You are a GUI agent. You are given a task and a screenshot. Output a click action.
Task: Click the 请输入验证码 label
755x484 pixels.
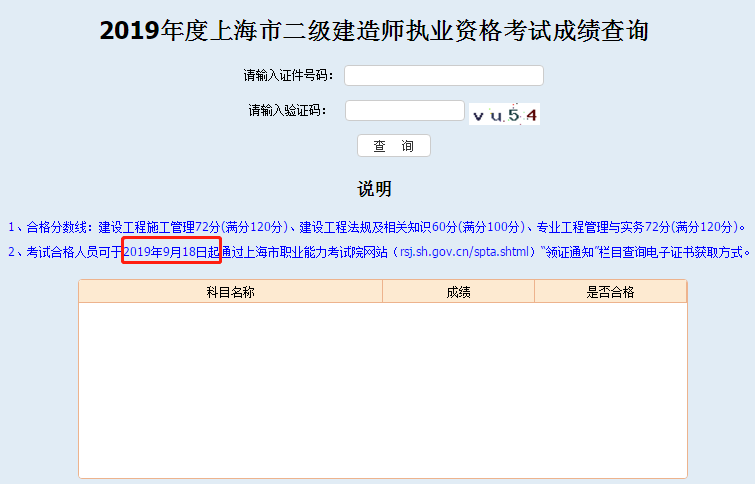click(288, 111)
